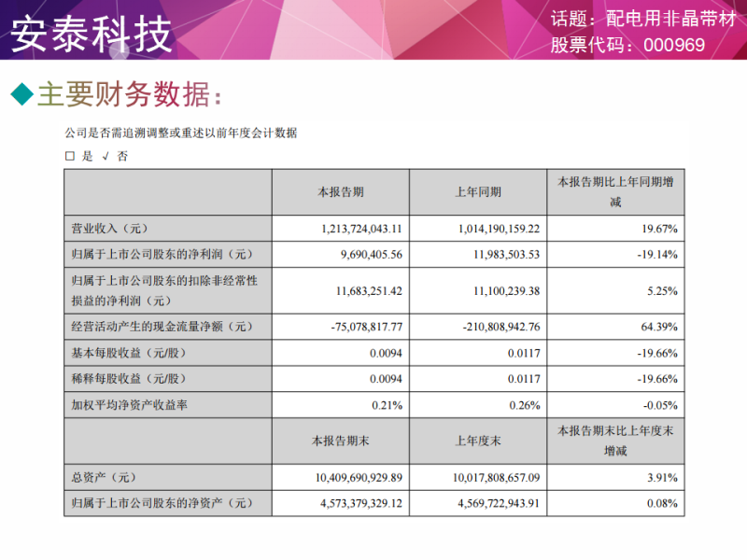747x560 pixels.
Task: Click the 主要财务数据 heading
Action: tap(129, 94)
